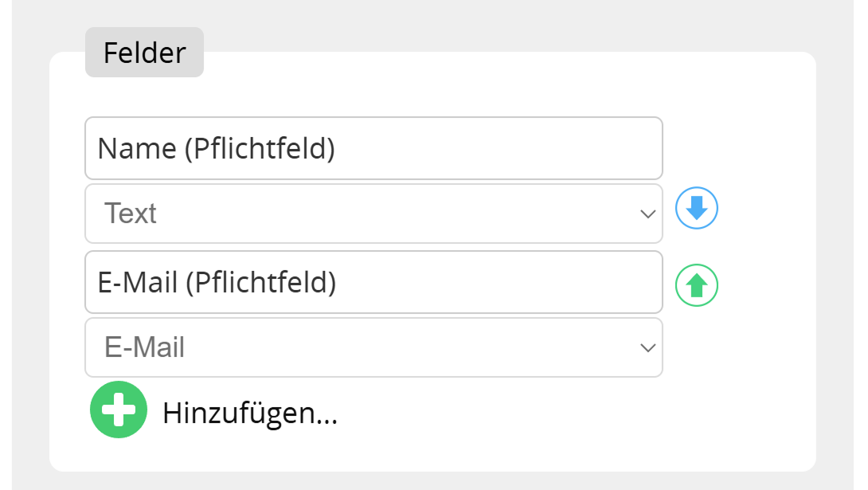Open the Text field type dropdown
Screen dimensions: 868x490
(373, 213)
